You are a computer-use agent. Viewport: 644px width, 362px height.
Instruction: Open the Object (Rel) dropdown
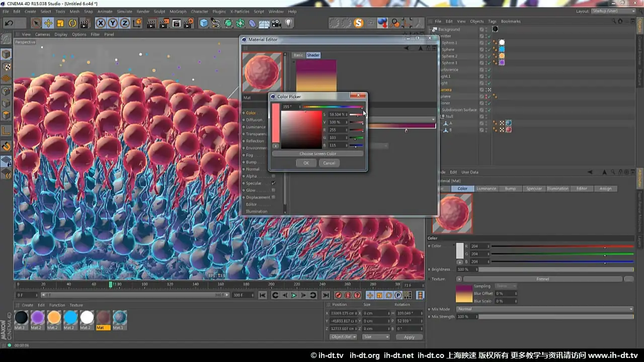point(343,337)
